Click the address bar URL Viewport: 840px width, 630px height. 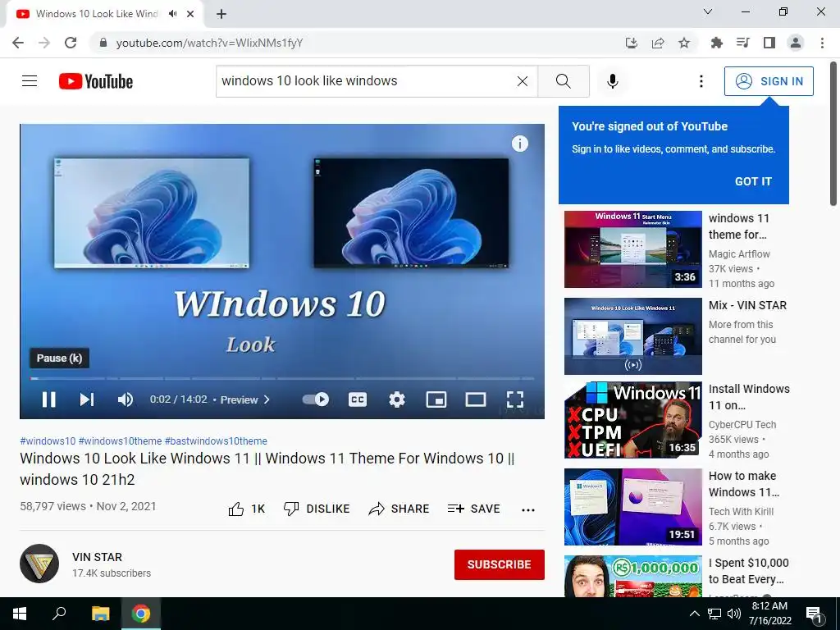click(x=209, y=43)
